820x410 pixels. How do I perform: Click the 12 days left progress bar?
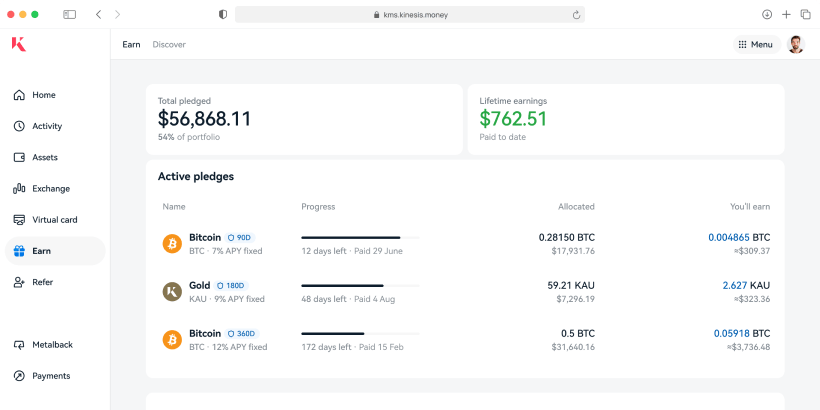pyautogui.click(x=360, y=237)
